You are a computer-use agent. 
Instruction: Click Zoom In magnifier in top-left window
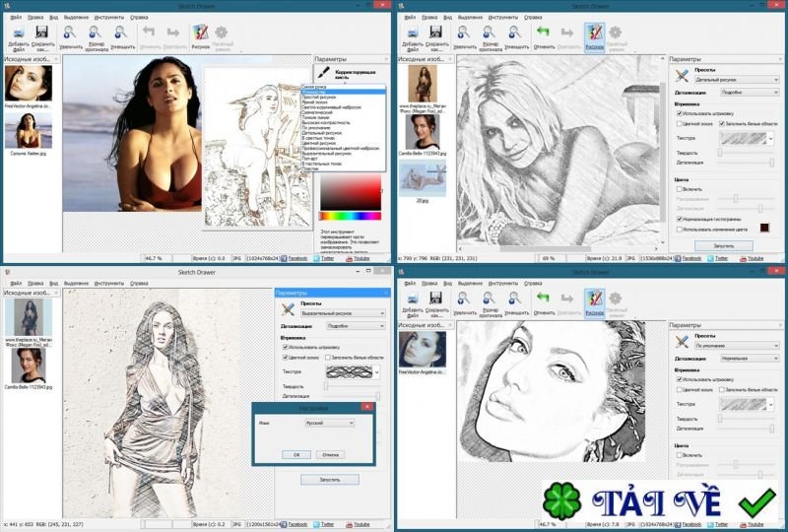pos(69,33)
